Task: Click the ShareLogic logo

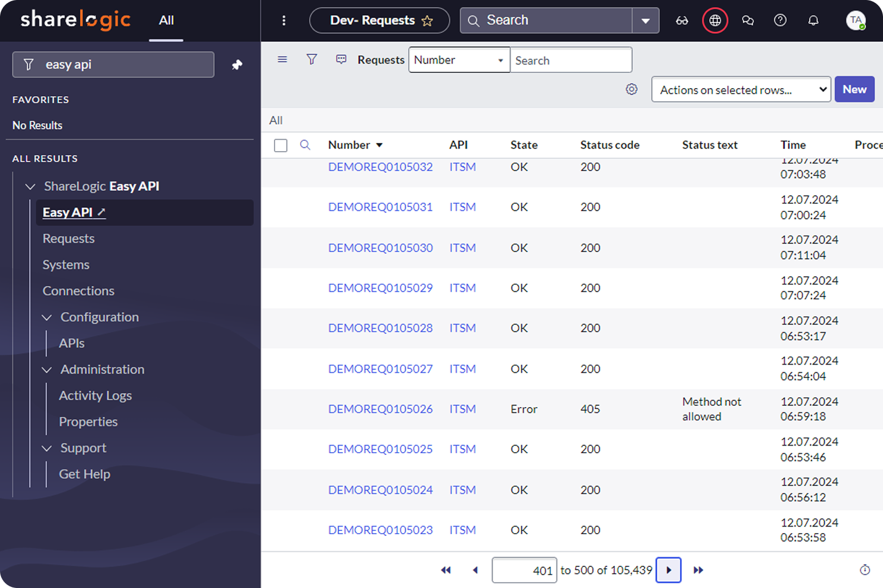Action: tap(76, 21)
